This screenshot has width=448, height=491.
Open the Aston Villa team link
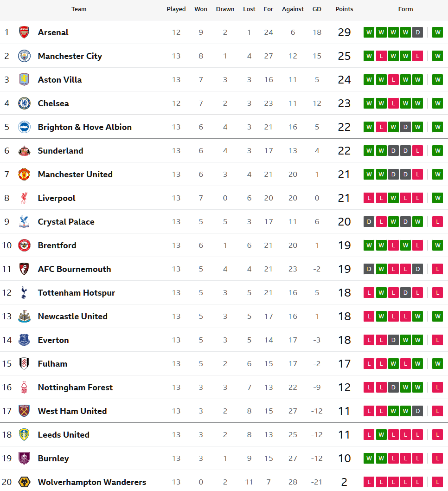pyautogui.click(x=60, y=80)
